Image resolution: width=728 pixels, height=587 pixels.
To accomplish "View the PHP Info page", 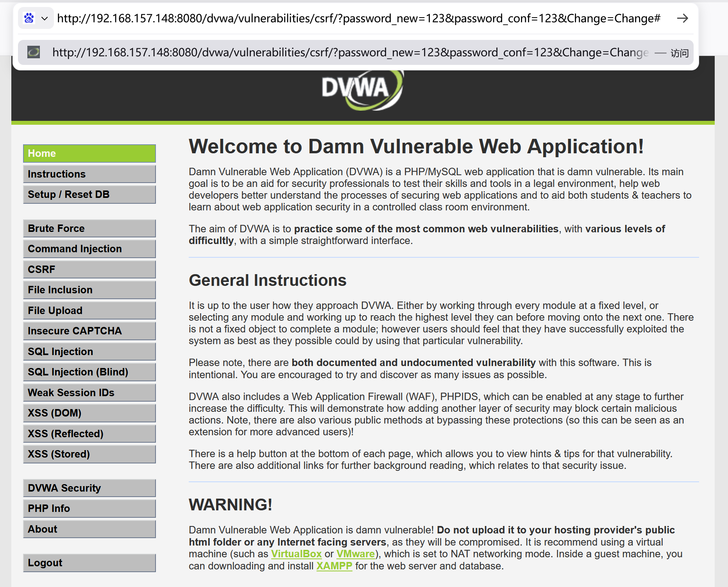I will coord(89,508).
